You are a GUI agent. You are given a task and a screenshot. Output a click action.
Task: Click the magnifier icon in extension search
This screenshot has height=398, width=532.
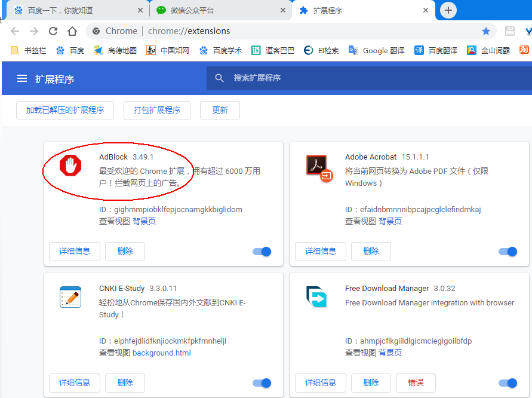pyautogui.click(x=219, y=78)
